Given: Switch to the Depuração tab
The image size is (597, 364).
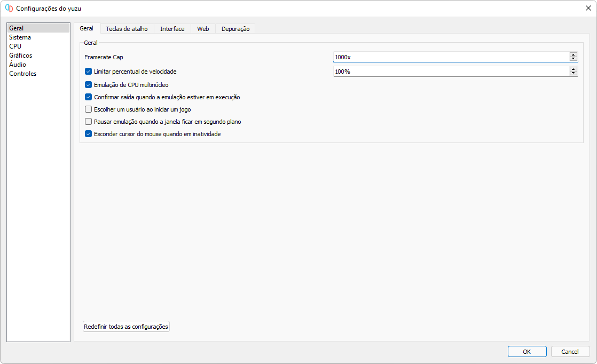Looking at the screenshot, I should (x=235, y=29).
